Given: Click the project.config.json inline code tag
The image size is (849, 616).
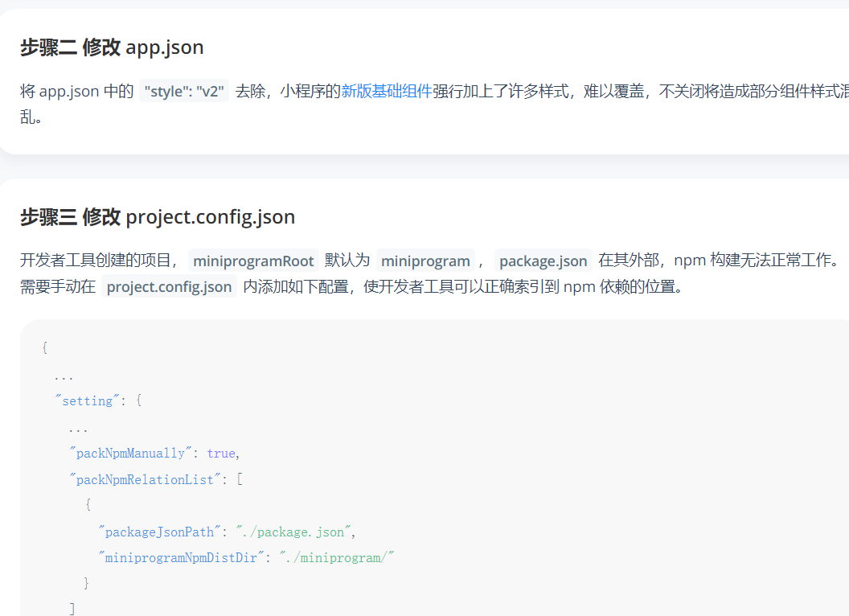Looking at the screenshot, I should 170,286.
